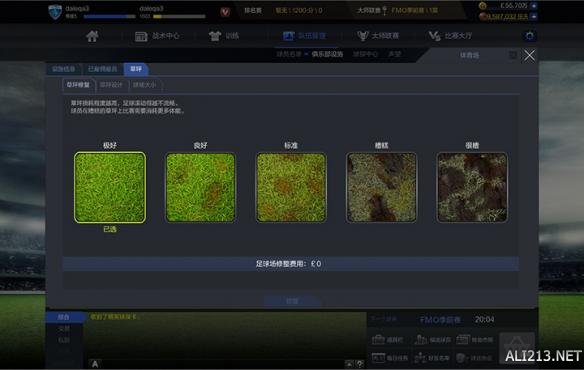Open the 比赛大厅 VS match lobby
This screenshot has height=370, width=584.
point(450,36)
